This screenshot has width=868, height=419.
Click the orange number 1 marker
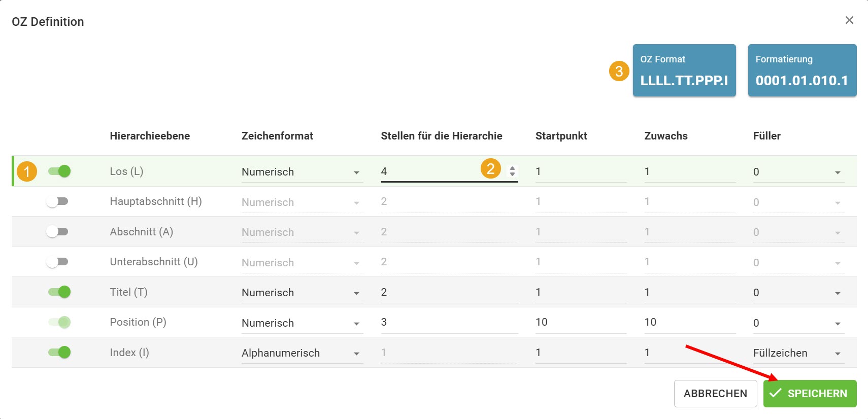tap(27, 171)
